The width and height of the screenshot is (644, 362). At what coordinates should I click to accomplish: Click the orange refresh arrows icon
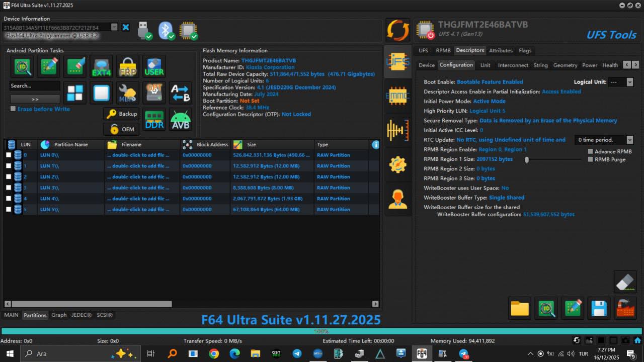[x=397, y=30]
